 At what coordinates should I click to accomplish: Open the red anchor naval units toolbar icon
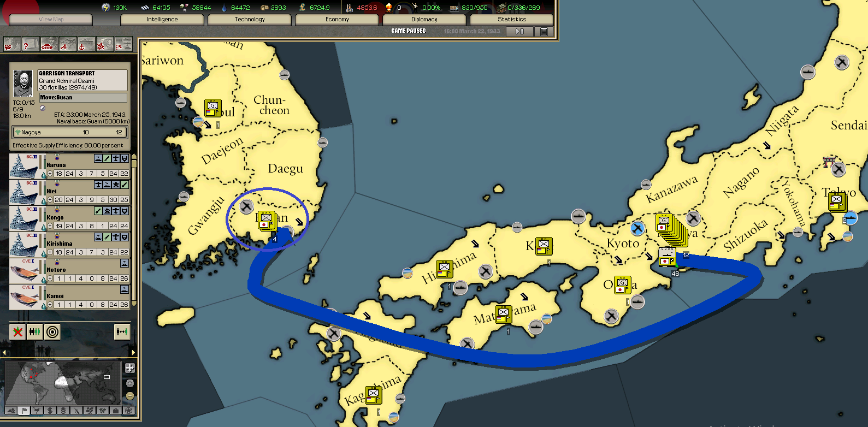coord(86,44)
